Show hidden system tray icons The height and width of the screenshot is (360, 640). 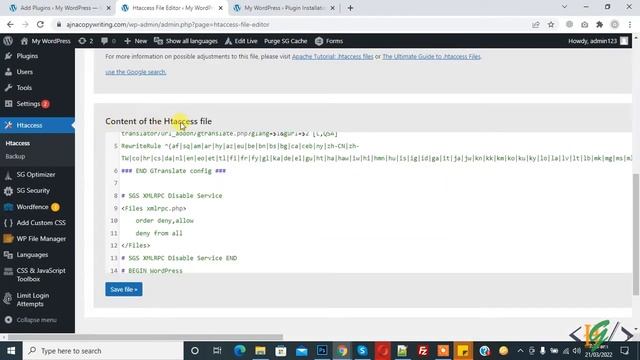click(x=520, y=351)
